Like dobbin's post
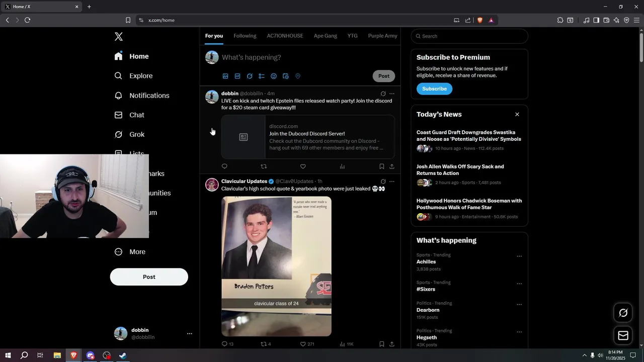The image size is (644, 362). [x=303, y=166]
